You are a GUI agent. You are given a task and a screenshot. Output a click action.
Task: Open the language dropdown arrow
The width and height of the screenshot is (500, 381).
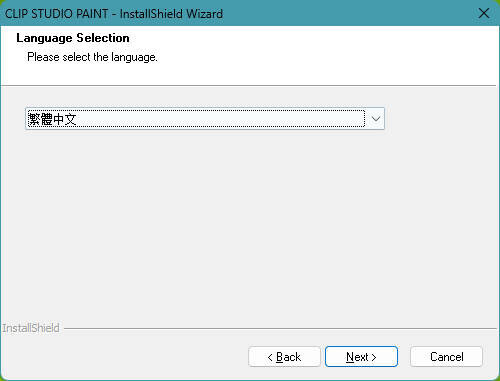click(376, 119)
